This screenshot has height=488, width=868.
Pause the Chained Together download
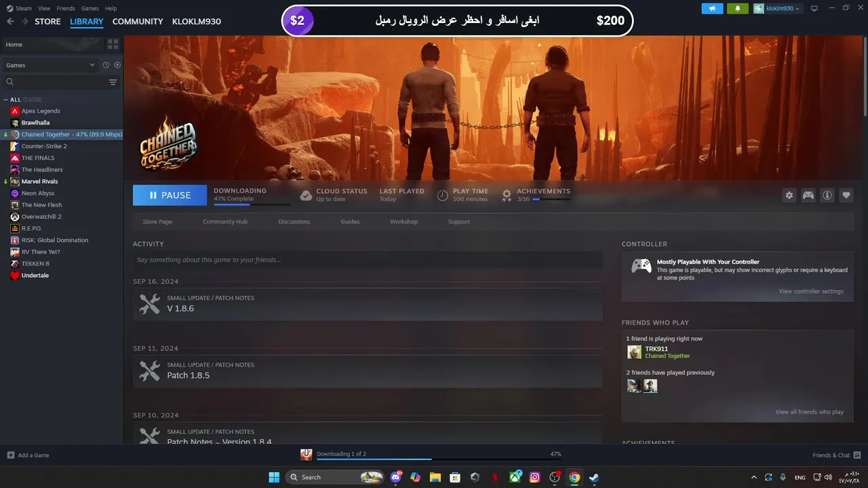coord(170,195)
